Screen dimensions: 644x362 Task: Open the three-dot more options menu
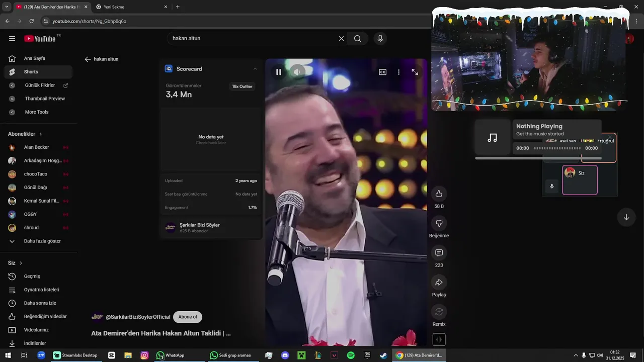point(399,72)
